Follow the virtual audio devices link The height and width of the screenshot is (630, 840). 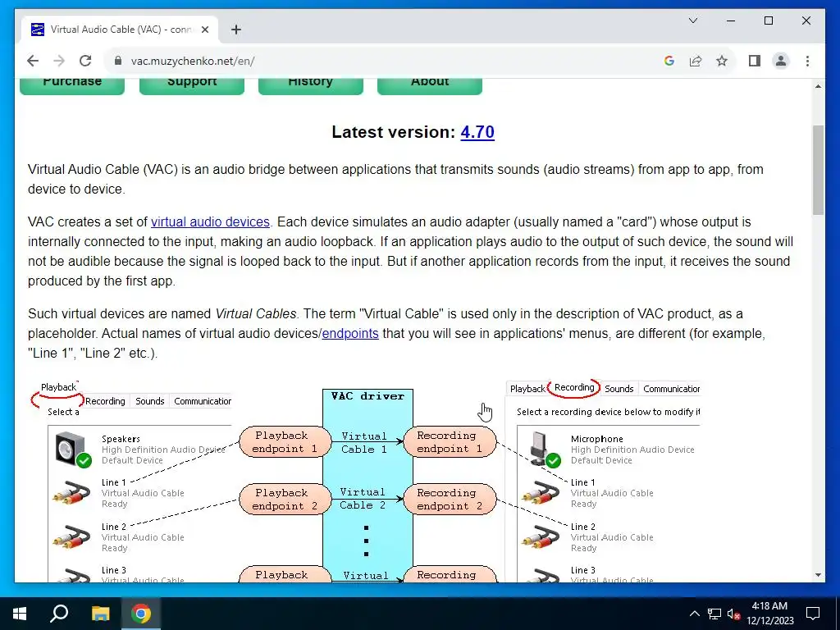point(210,221)
